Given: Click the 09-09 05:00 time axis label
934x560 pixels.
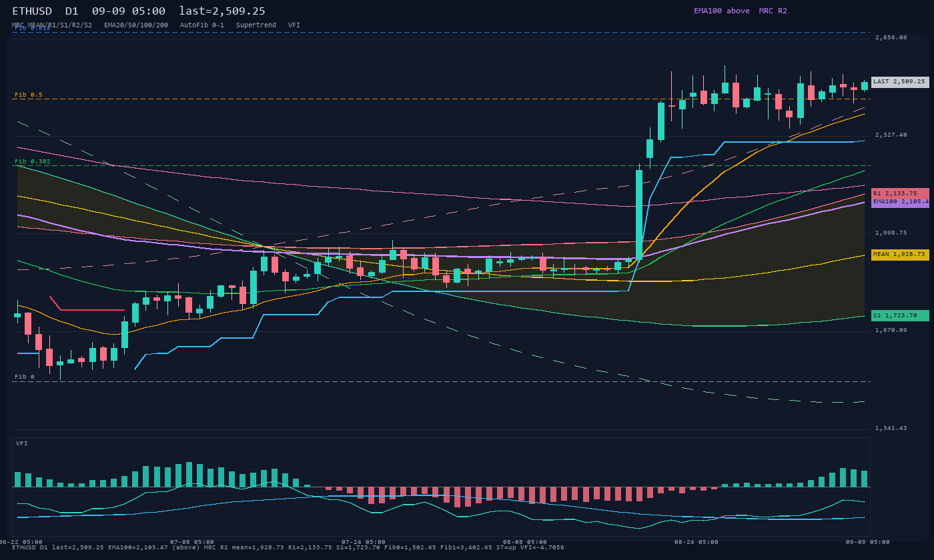Looking at the screenshot, I should 868,542.
